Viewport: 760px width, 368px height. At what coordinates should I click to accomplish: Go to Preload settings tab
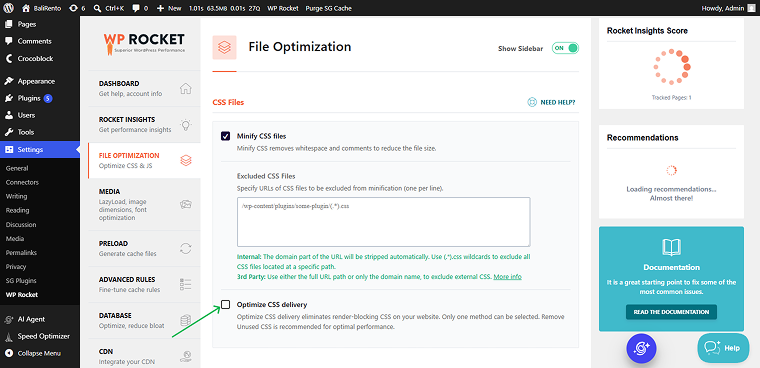click(x=144, y=248)
